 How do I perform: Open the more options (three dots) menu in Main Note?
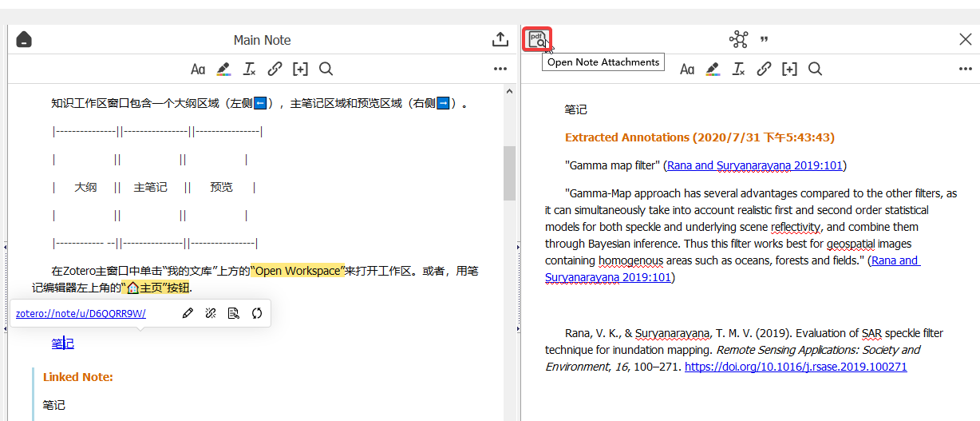click(x=500, y=70)
